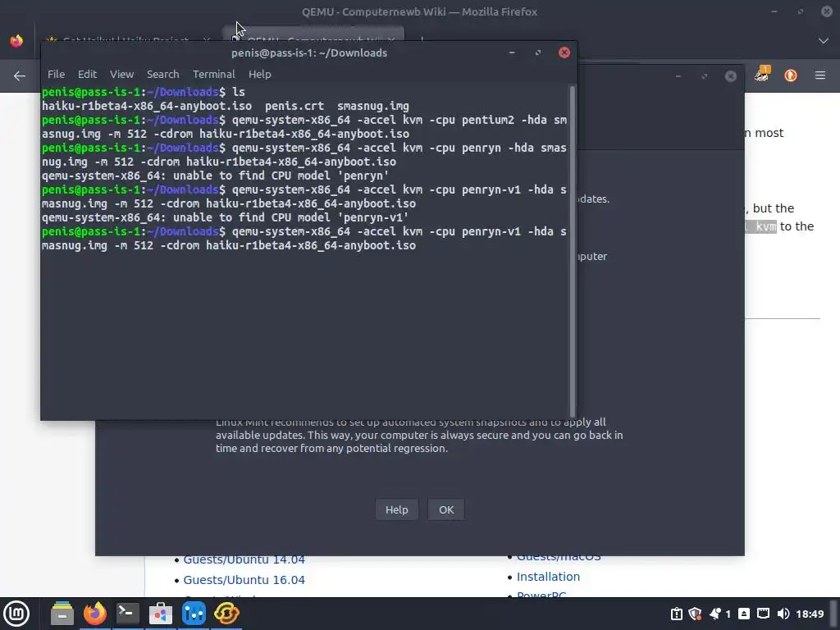Open the Edit menu in the terminal
The width and height of the screenshot is (840, 630).
pos(87,75)
